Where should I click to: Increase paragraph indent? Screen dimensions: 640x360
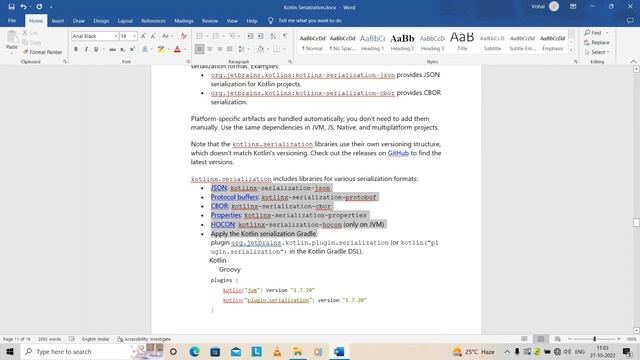pyautogui.click(x=260, y=36)
